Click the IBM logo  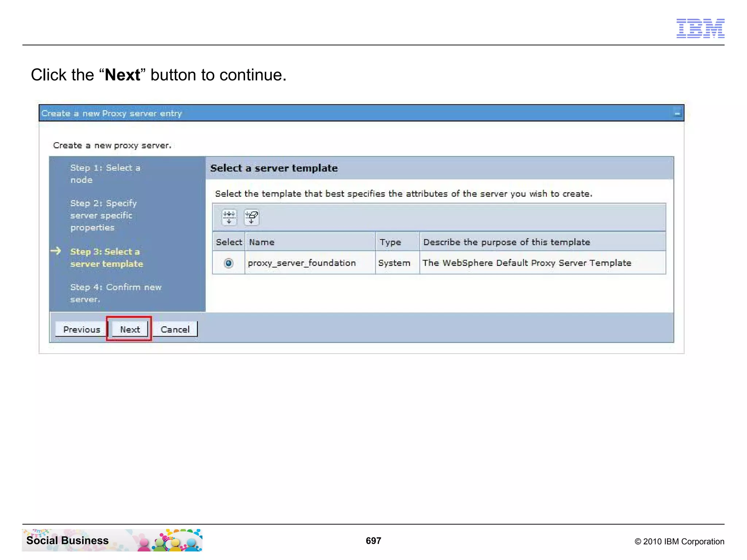(x=700, y=28)
